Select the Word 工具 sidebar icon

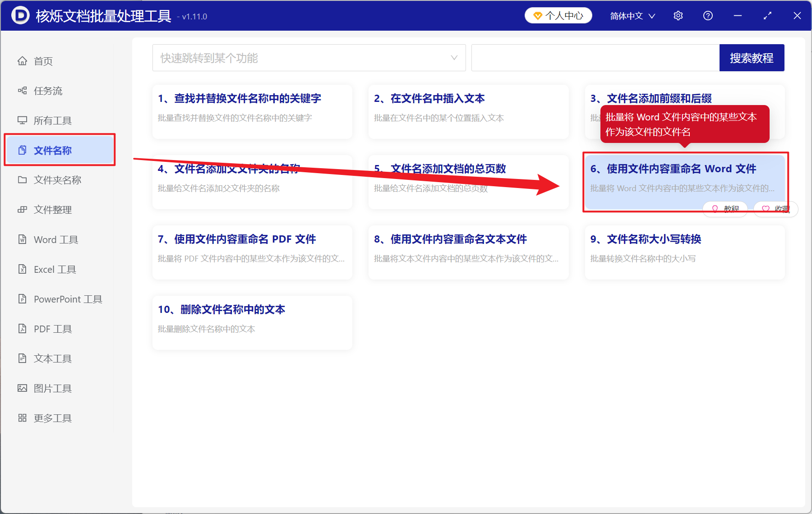23,239
